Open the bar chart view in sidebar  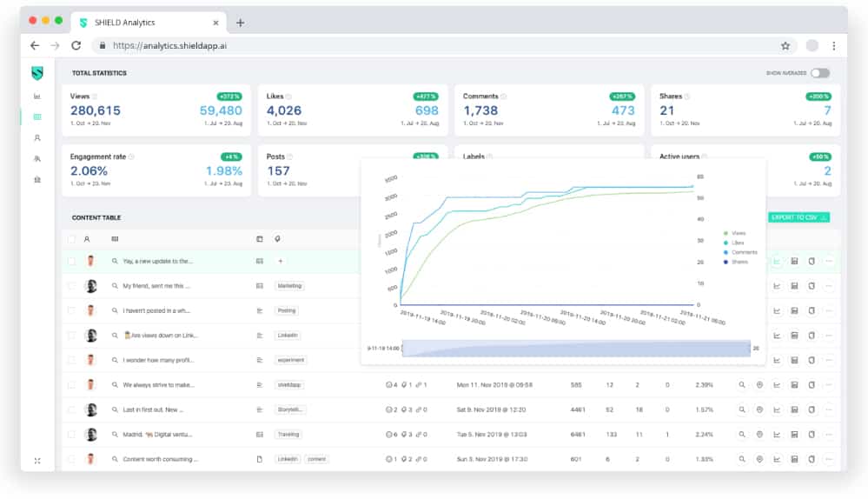click(x=37, y=96)
